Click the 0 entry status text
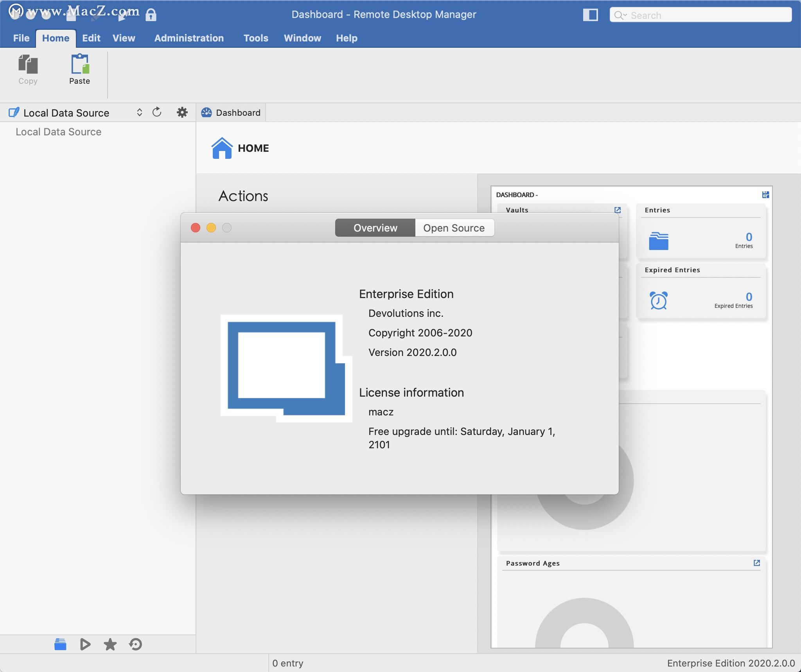 tap(287, 663)
